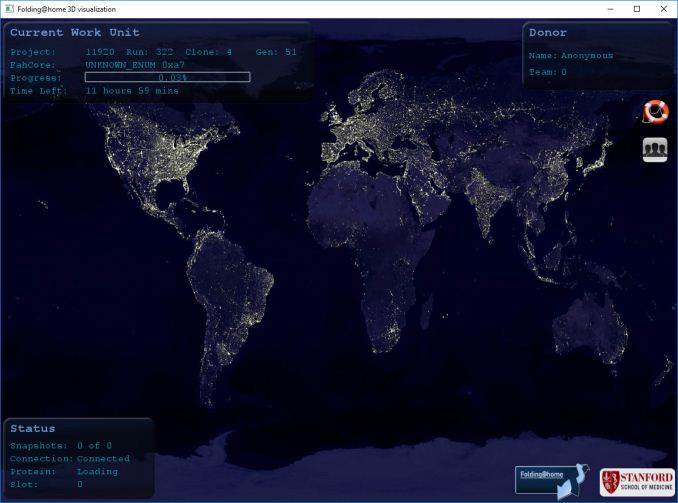The image size is (678, 503).
Task: Click the Team number value
Action: (564, 72)
